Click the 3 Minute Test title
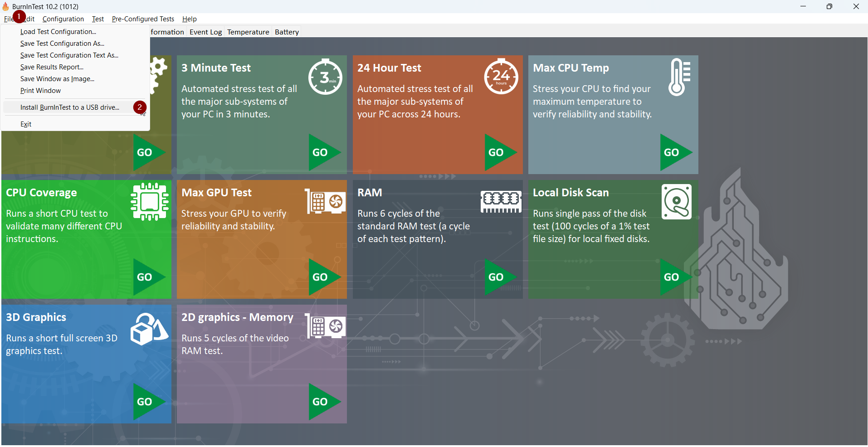Image resolution: width=868 pixels, height=447 pixels. pos(216,68)
